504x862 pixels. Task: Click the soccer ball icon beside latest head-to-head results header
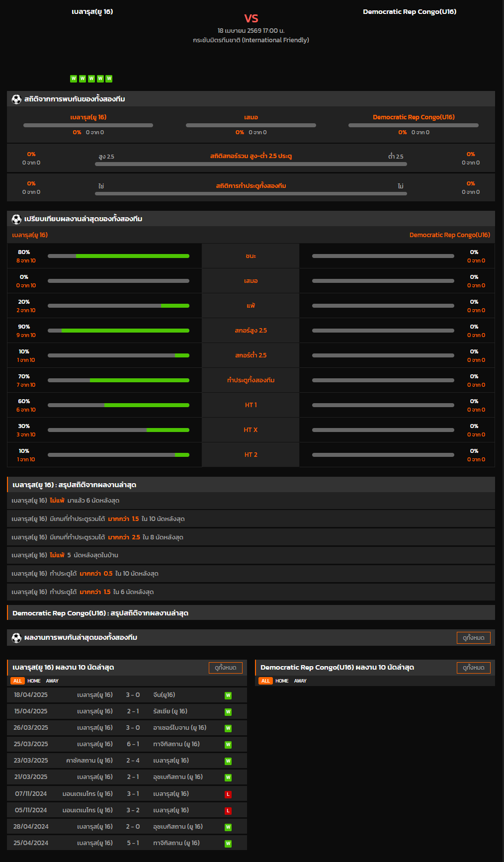[16, 638]
